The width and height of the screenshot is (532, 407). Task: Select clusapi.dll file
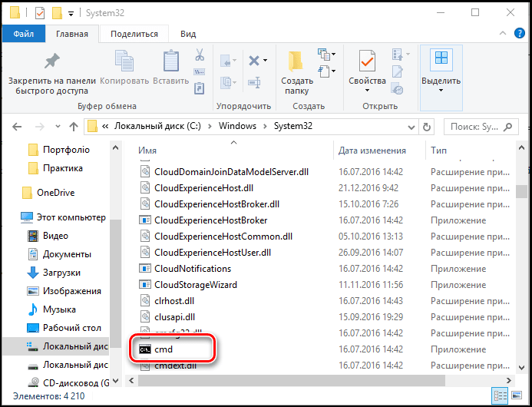174,317
